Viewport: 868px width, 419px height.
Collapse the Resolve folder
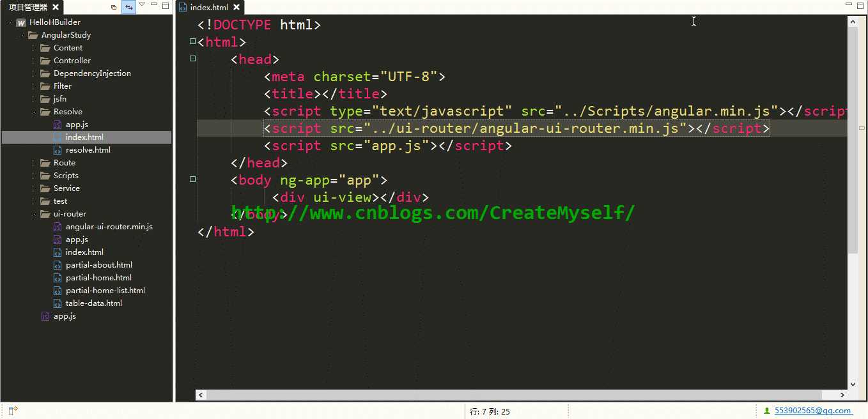33,112
